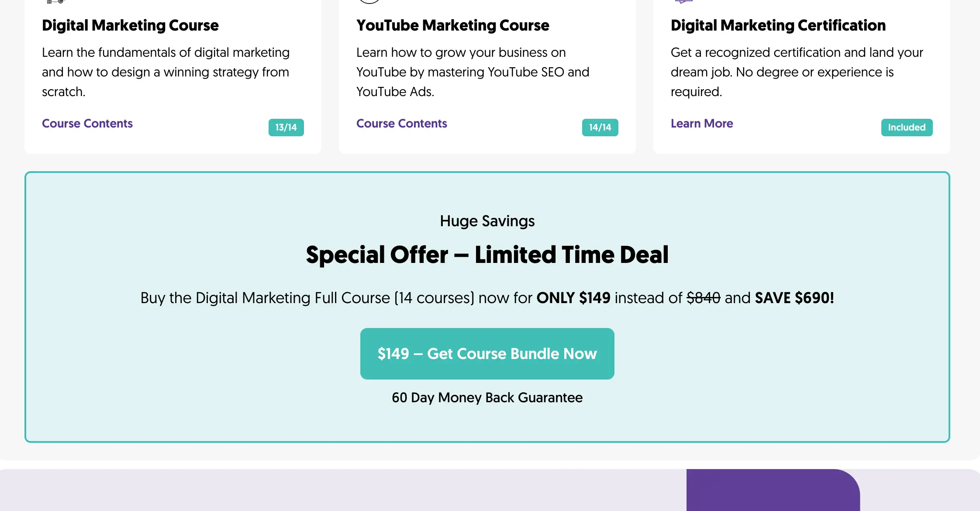Click the 13/14 course number badge

(x=286, y=128)
